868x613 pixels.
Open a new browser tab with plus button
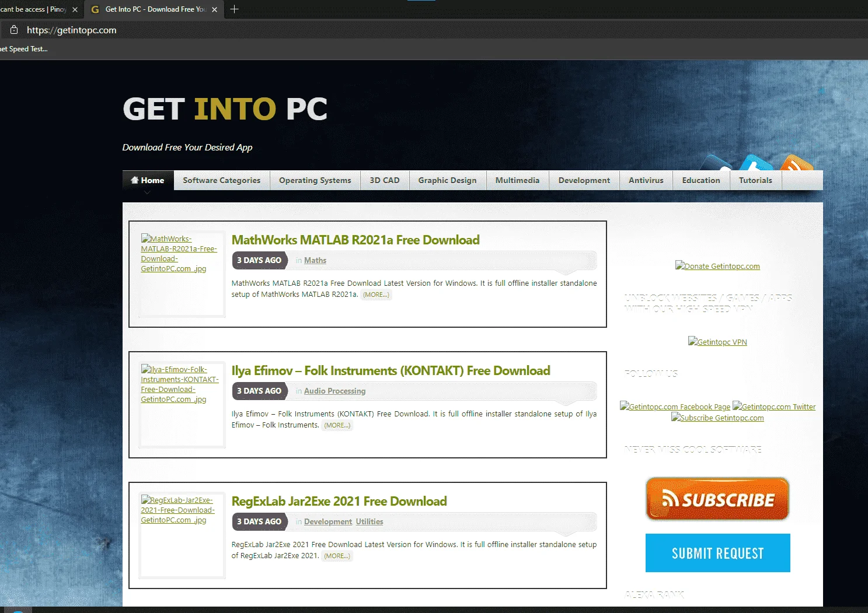[x=235, y=9]
